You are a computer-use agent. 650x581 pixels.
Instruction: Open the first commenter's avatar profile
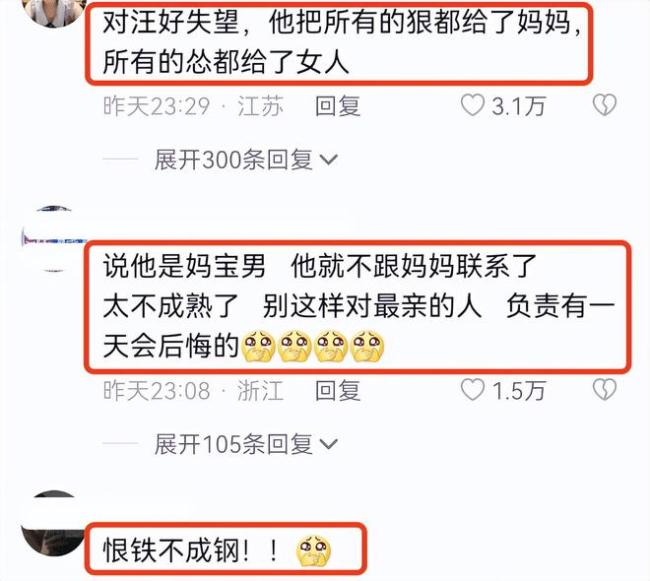pos(54,12)
